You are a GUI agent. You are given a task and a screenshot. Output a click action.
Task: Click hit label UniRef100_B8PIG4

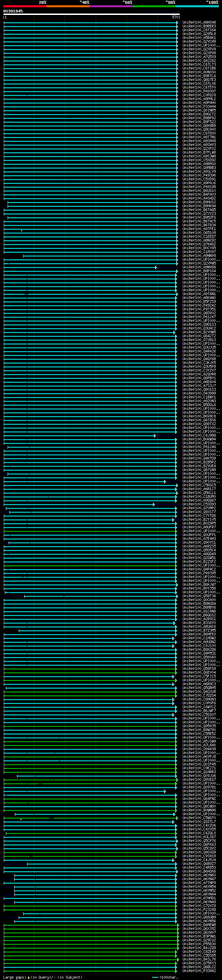coord(199,271)
